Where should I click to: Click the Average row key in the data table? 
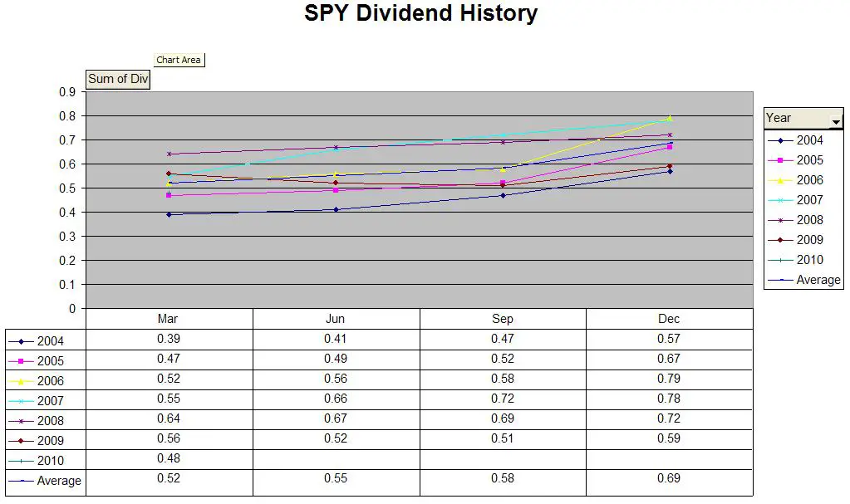pyautogui.click(x=46, y=482)
